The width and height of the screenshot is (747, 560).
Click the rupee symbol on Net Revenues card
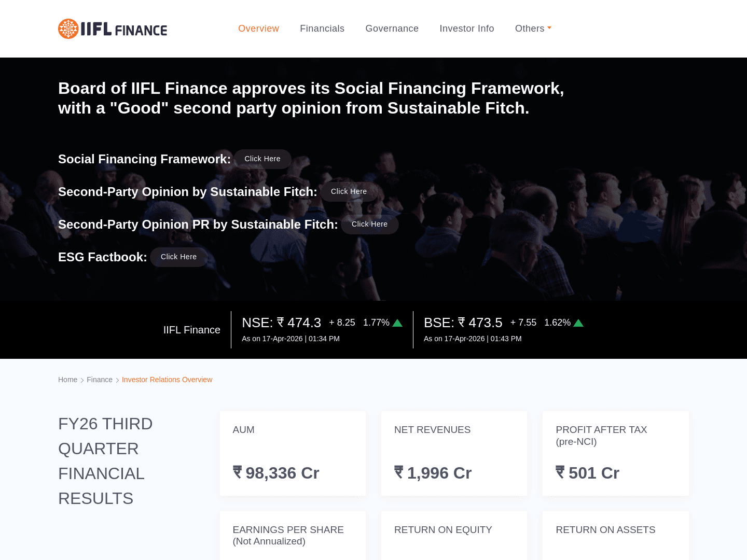tap(399, 472)
